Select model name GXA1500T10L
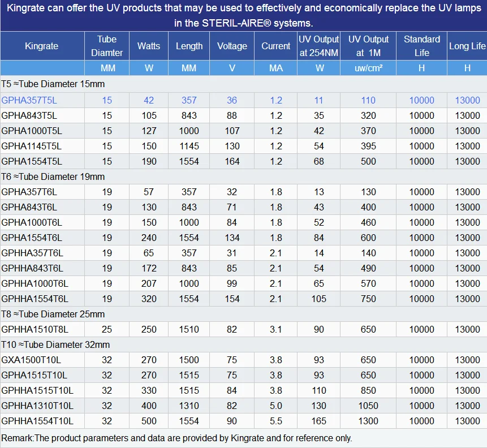The width and height of the screenshot is (487, 448). pos(32,360)
